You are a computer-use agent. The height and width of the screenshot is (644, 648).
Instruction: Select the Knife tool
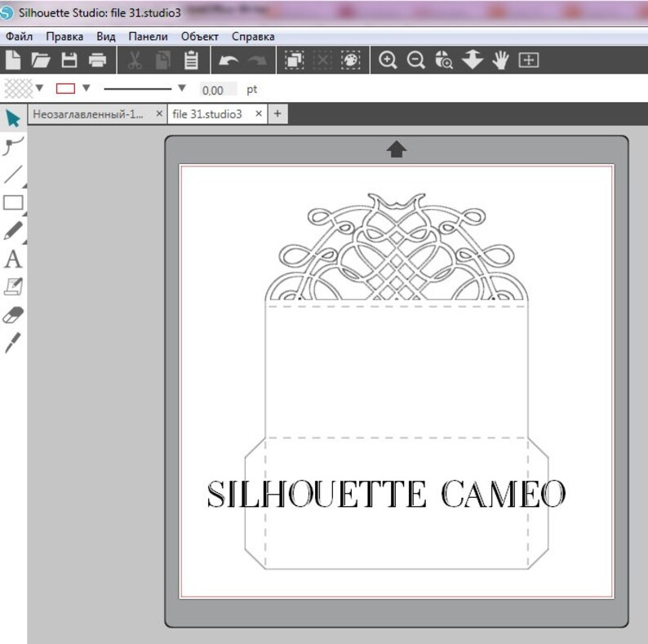[13, 343]
